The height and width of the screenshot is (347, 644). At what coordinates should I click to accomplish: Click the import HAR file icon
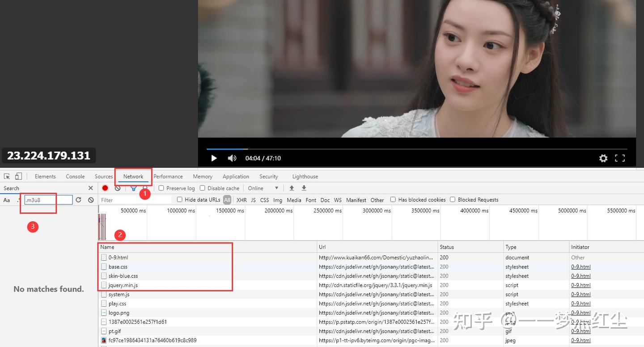pos(292,188)
